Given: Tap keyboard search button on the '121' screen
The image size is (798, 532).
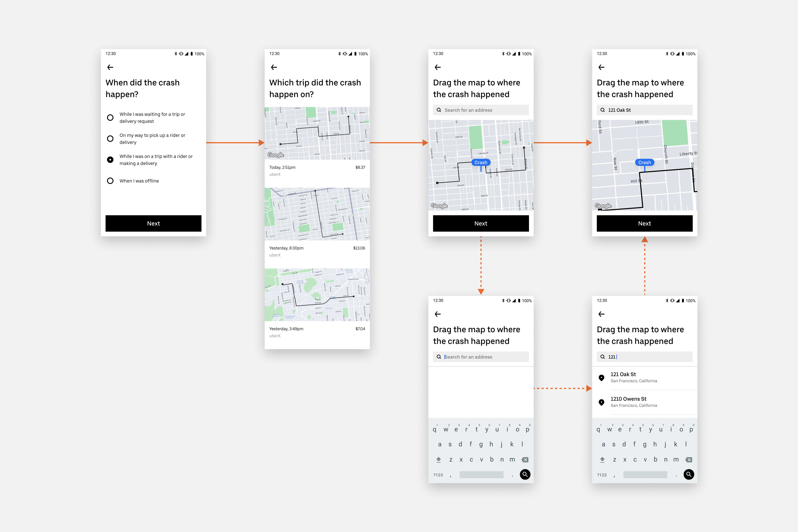Looking at the screenshot, I should tap(689, 474).
